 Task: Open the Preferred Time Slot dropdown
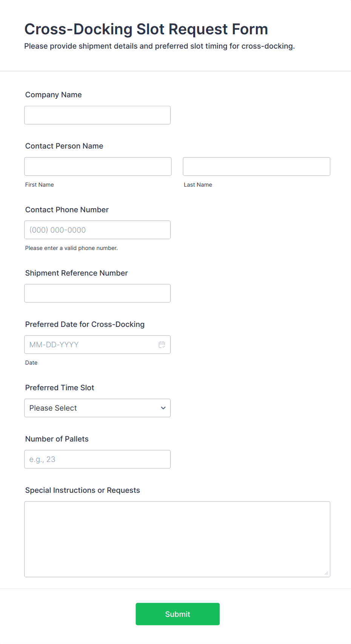click(97, 408)
